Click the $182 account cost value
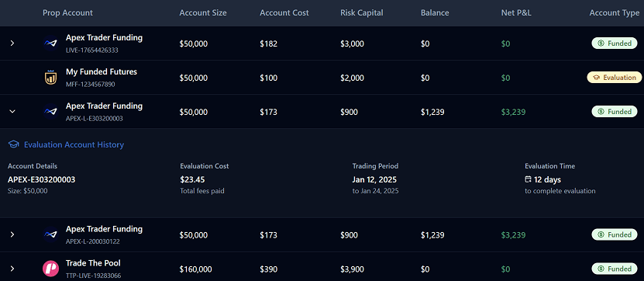This screenshot has height=281, width=644. [269, 43]
